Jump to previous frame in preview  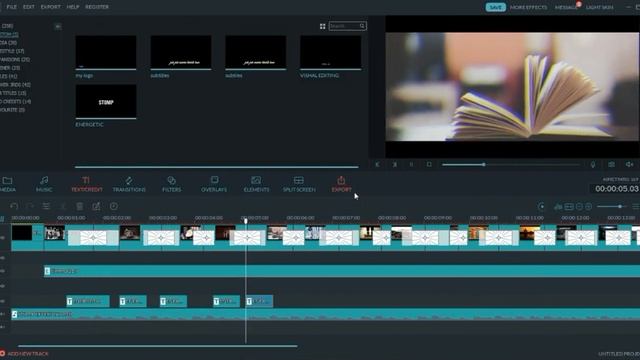[x=377, y=164]
